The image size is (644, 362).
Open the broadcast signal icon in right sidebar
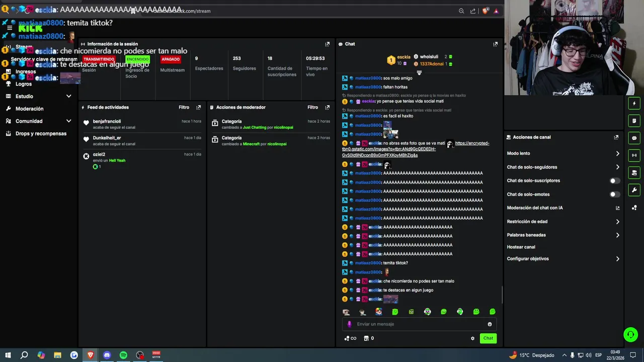pos(634,155)
